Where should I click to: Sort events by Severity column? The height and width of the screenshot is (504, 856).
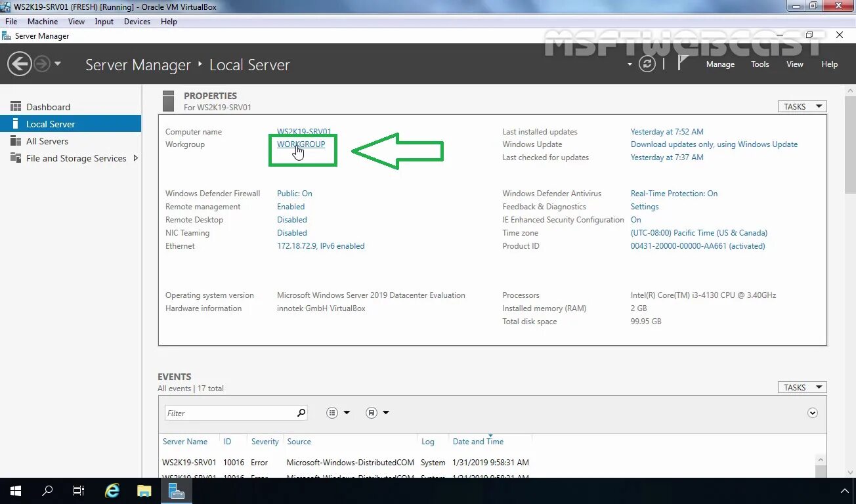coord(265,442)
